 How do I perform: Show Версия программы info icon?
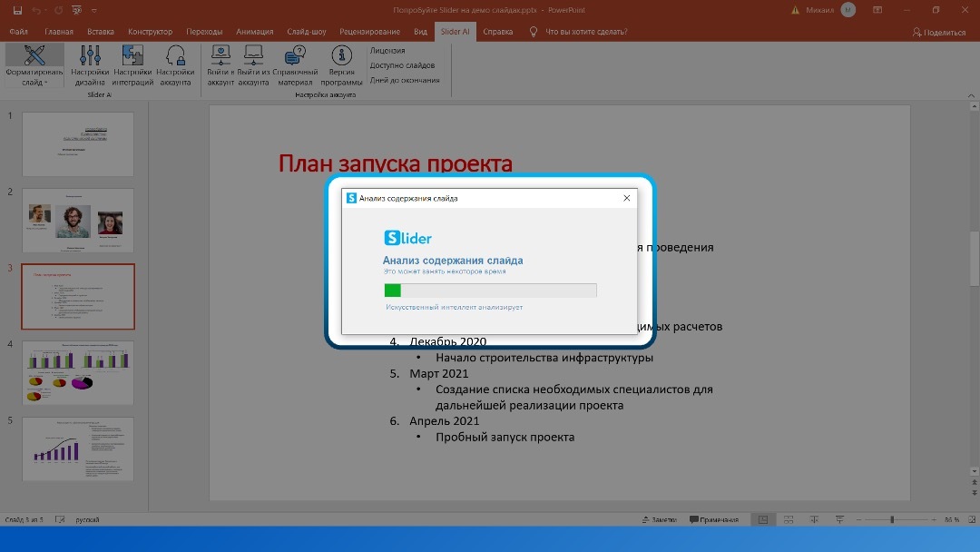[341, 56]
